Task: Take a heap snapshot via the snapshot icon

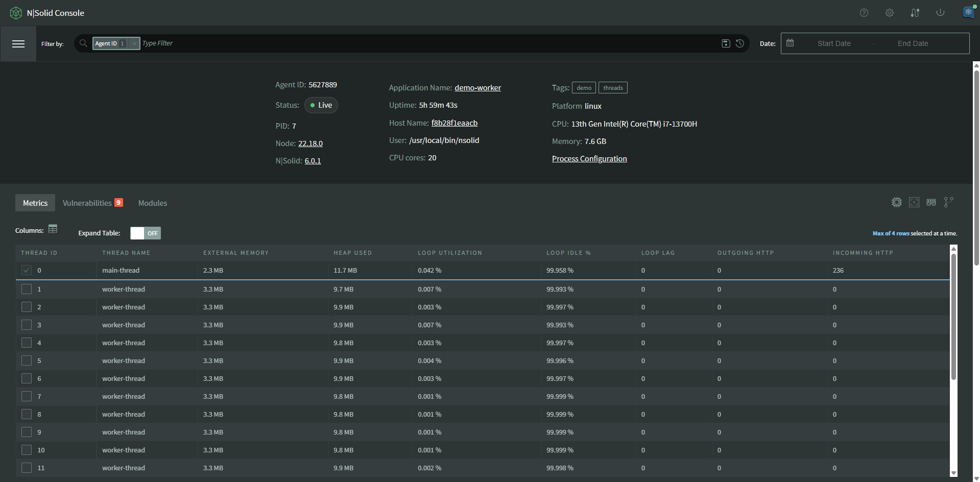Action: [914, 202]
